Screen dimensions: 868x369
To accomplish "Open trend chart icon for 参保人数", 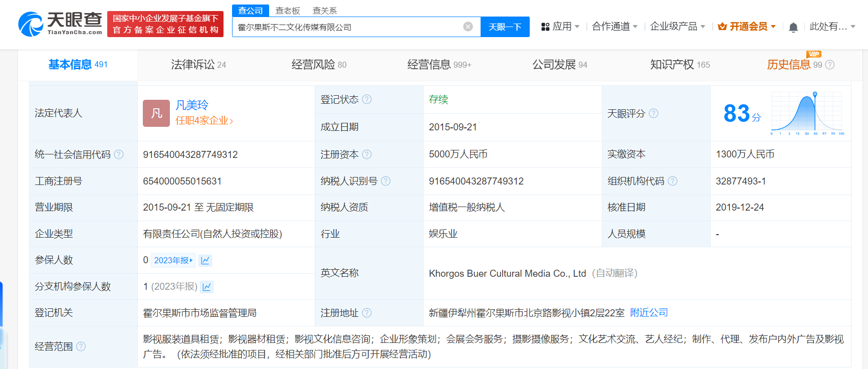I will coord(205,260).
